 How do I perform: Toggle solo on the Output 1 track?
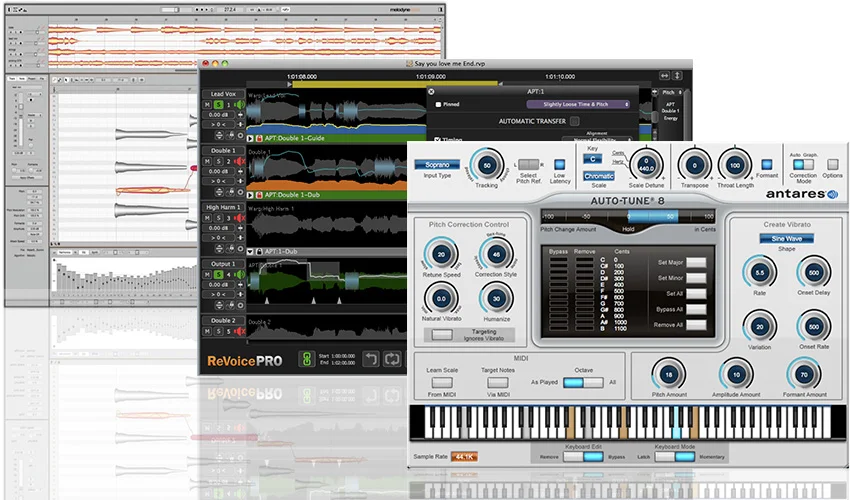point(218,275)
